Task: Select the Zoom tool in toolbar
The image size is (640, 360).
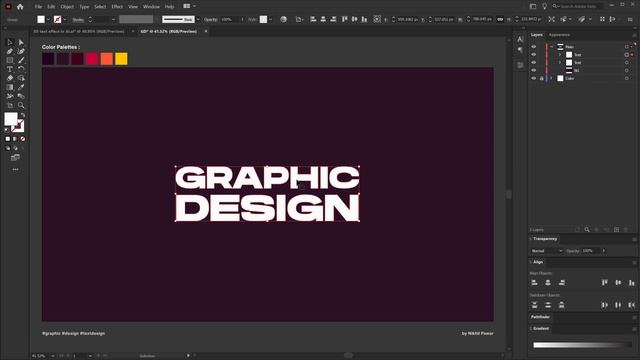Action: click(x=21, y=105)
